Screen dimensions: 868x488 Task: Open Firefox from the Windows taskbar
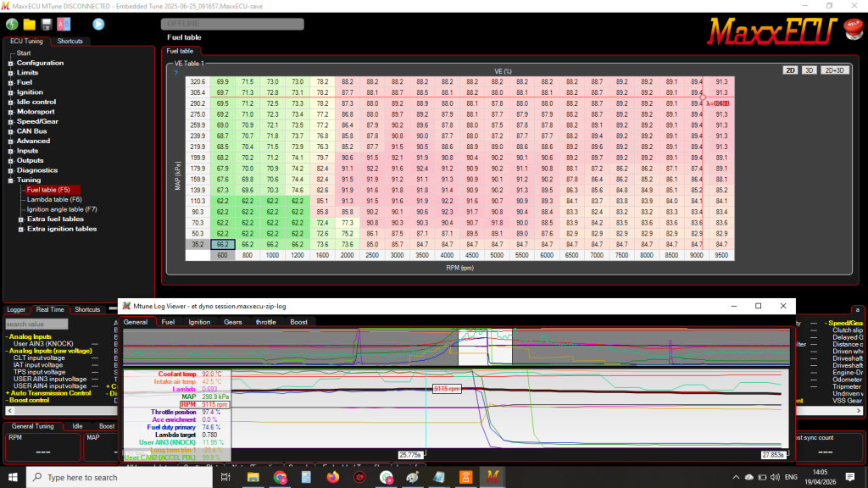tap(331, 478)
